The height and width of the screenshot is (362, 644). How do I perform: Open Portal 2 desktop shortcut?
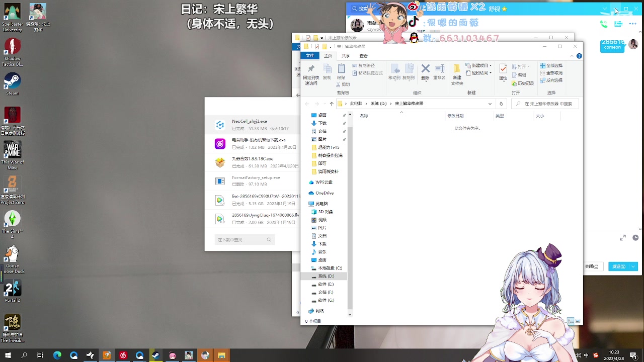12,291
